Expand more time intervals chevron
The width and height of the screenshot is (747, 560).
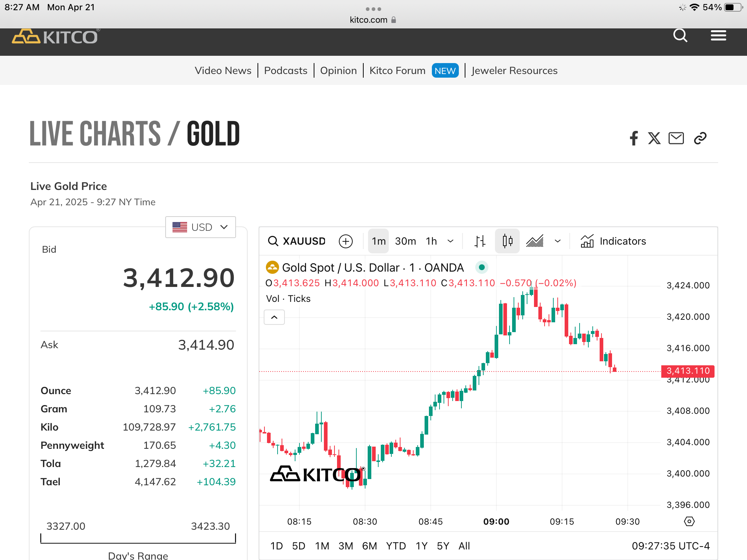(x=450, y=241)
